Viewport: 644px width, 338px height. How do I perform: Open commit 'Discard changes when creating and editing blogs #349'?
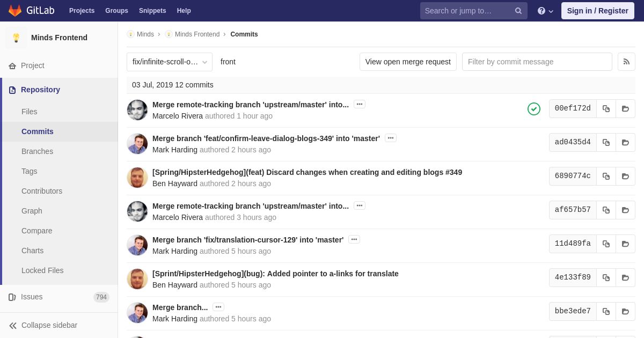(307, 172)
